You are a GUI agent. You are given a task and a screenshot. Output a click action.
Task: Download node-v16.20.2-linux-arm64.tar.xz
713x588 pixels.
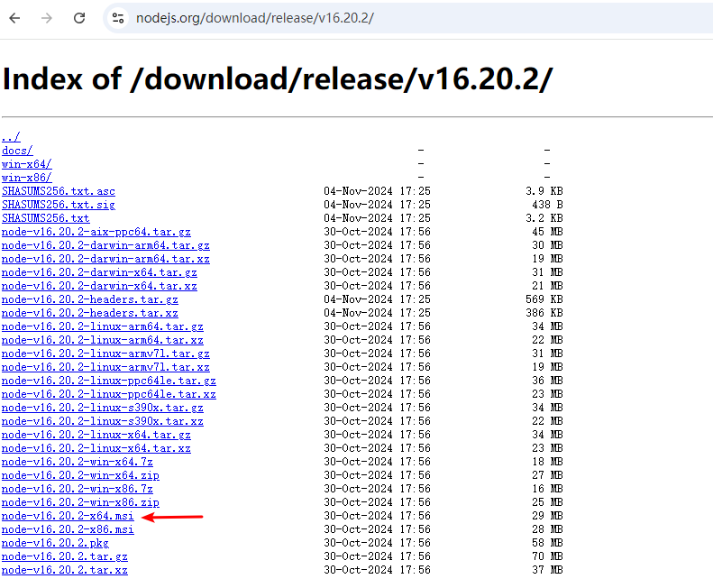tap(103, 340)
